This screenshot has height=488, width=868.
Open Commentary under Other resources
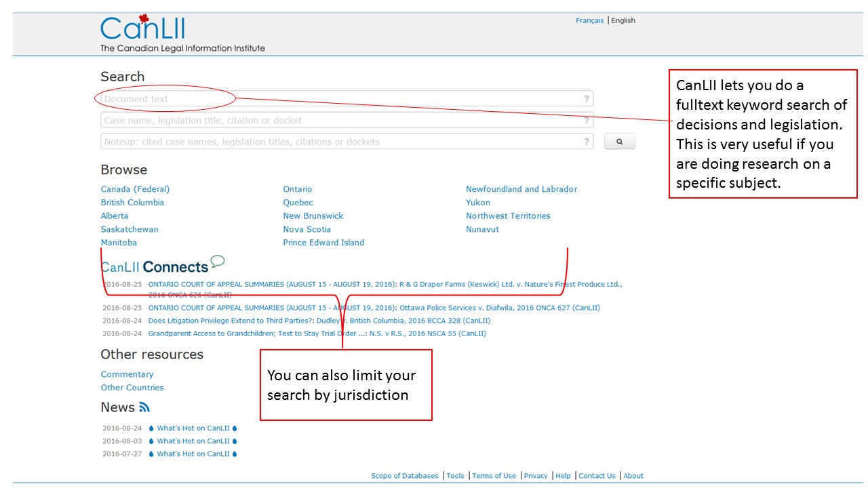pos(127,374)
